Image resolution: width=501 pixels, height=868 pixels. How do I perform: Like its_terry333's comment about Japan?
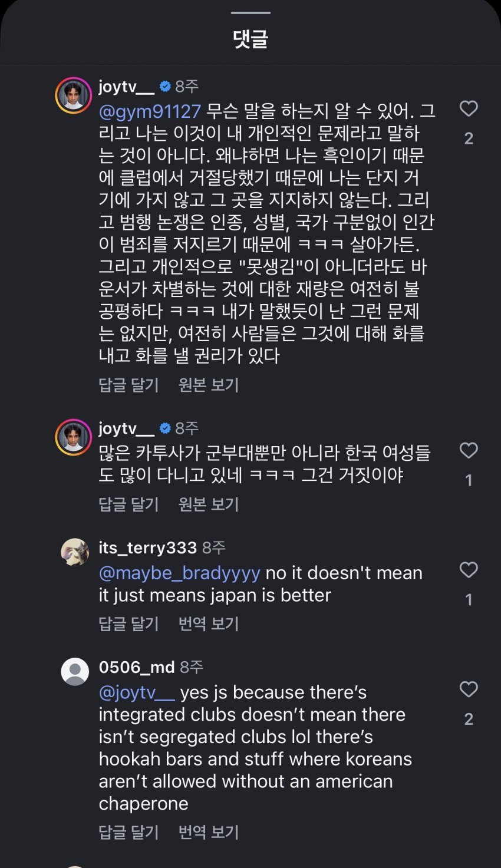pyautogui.click(x=468, y=570)
